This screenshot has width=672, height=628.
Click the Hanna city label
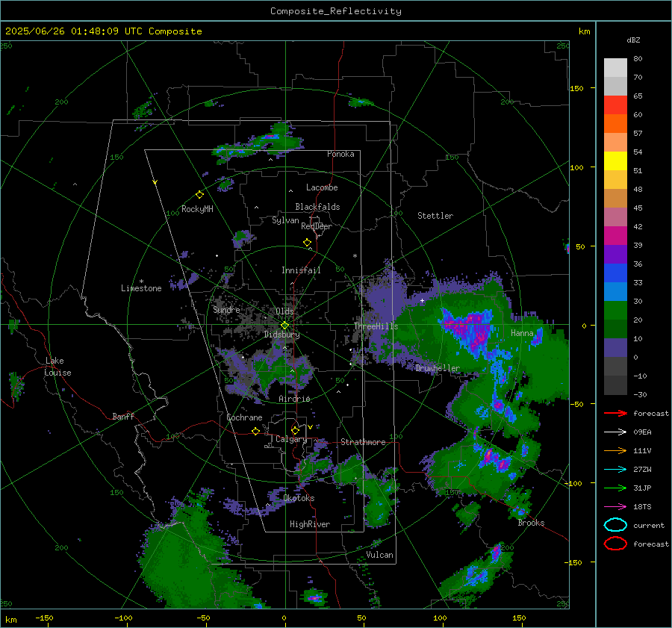click(x=522, y=333)
